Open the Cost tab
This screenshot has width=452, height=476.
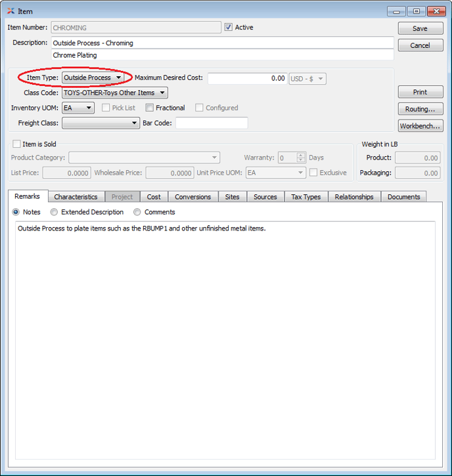(154, 197)
